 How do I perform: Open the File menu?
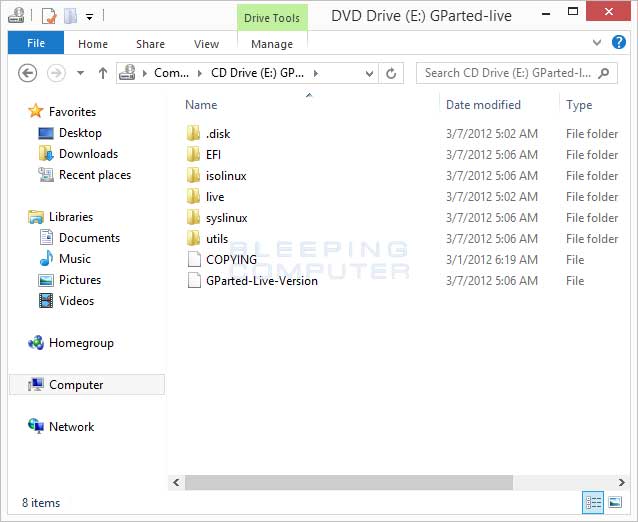pos(35,44)
